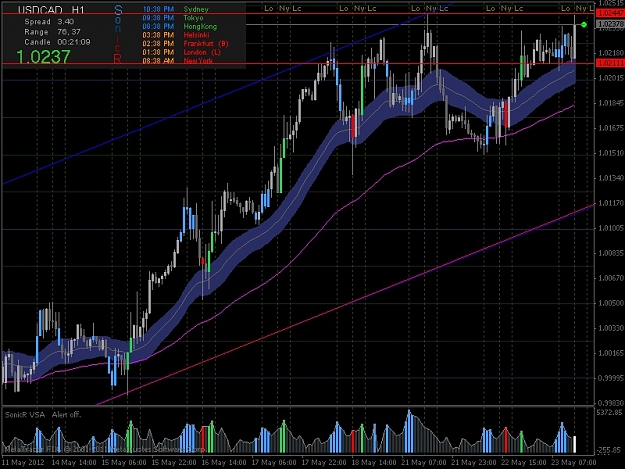Select the Spread 3.40 readout
625x469 pixels.
click(x=49, y=22)
